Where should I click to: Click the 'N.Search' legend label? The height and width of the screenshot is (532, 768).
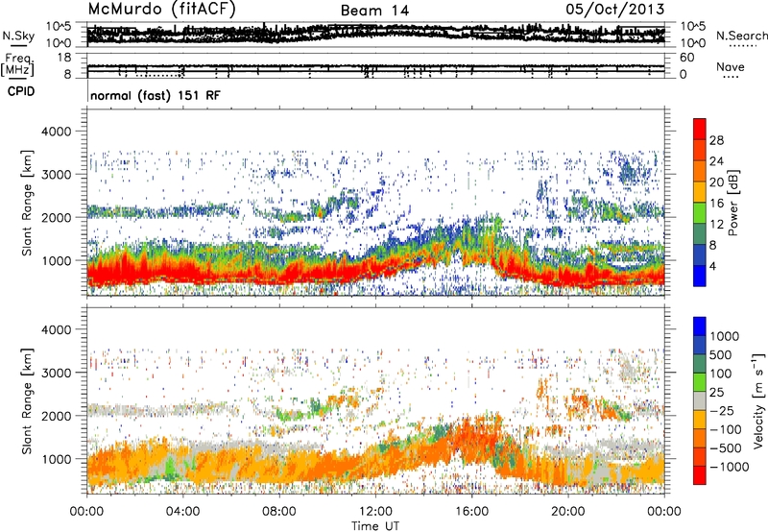pyautogui.click(x=741, y=36)
